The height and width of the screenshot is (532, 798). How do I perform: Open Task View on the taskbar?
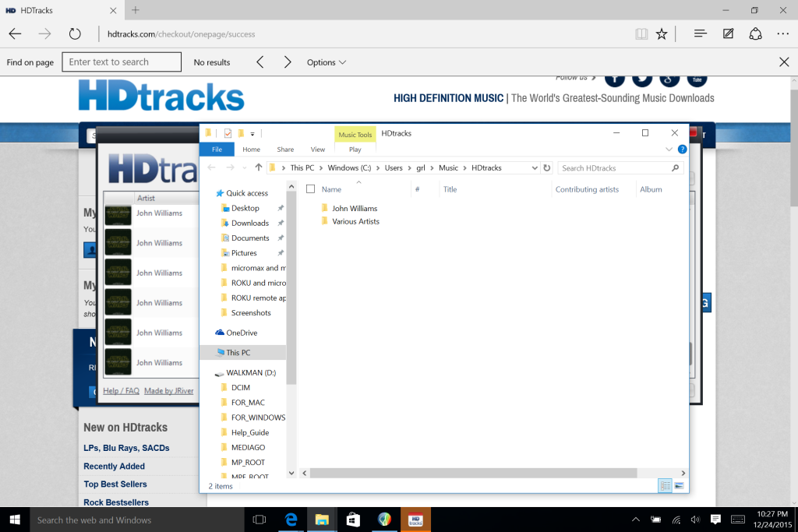[260, 520]
